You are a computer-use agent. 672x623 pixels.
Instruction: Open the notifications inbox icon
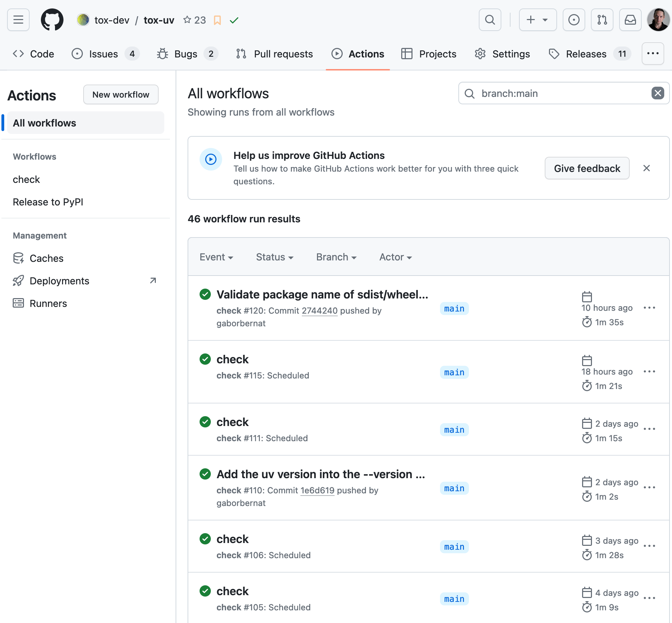[630, 20]
